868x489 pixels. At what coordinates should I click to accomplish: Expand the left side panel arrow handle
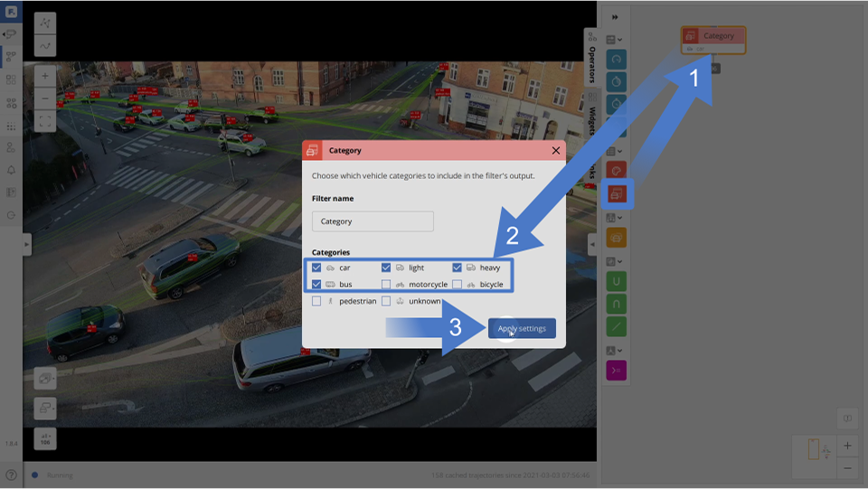pos(27,244)
